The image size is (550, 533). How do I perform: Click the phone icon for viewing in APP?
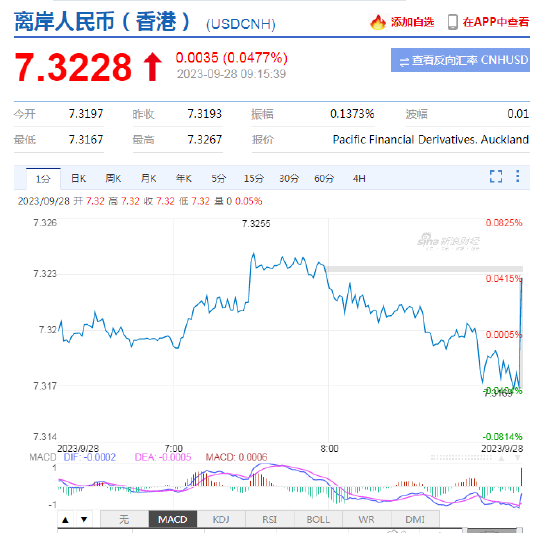452,22
